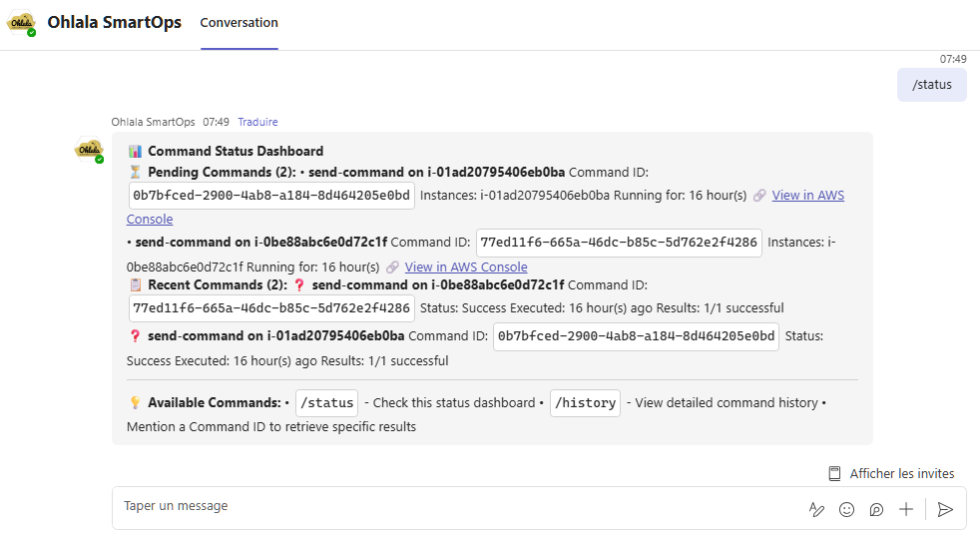Click pending Command ID 0b7bfced-2900-4ab8 code box
The height and width of the screenshot is (536, 980).
pyautogui.click(x=271, y=196)
